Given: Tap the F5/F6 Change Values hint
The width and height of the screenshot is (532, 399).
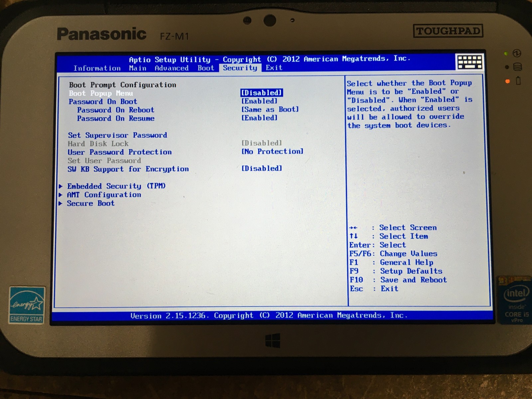Looking at the screenshot, I should point(393,254).
